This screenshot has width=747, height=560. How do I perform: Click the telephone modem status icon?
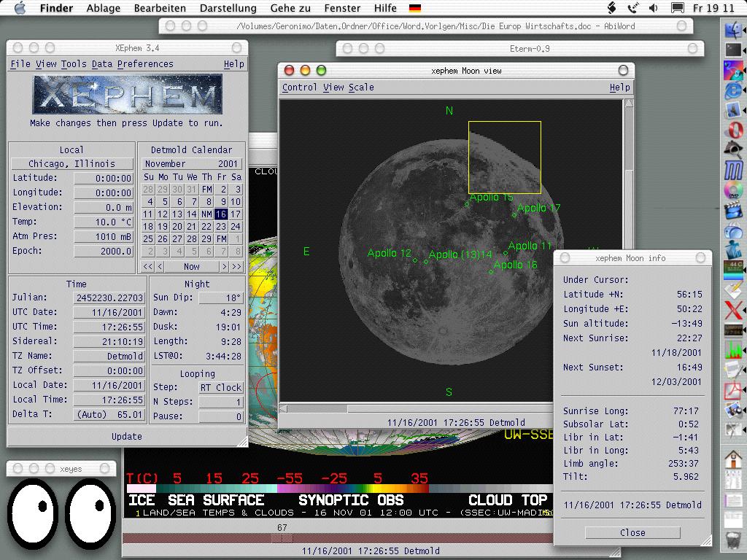pyautogui.click(x=633, y=8)
